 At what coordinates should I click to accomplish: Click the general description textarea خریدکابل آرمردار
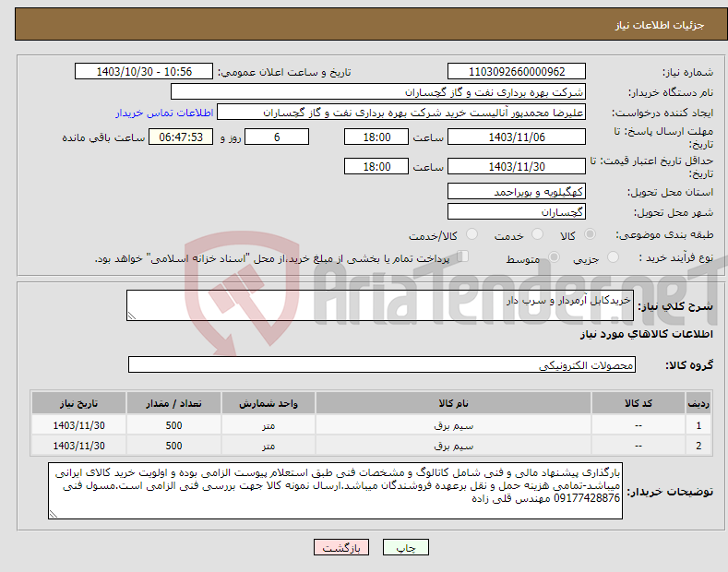coord(380,305)
